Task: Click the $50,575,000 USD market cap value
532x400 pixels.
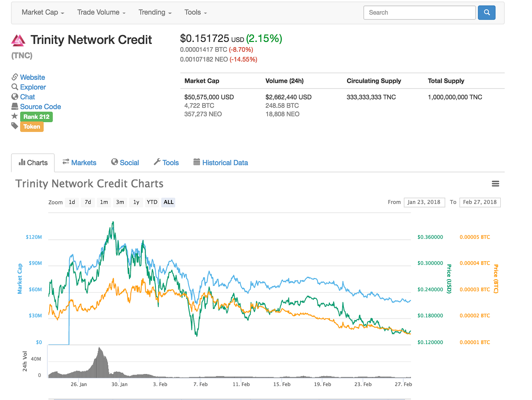Action: pyautogui.click(x=209, y=97)
